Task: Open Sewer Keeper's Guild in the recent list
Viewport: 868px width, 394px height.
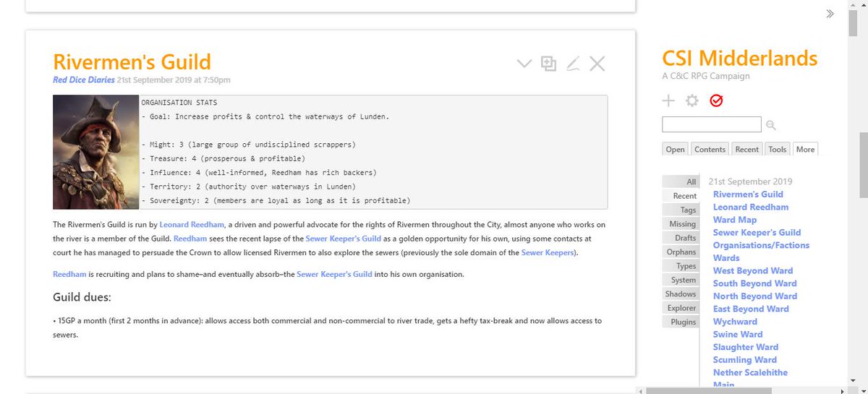Action: [x=757, y=233]
